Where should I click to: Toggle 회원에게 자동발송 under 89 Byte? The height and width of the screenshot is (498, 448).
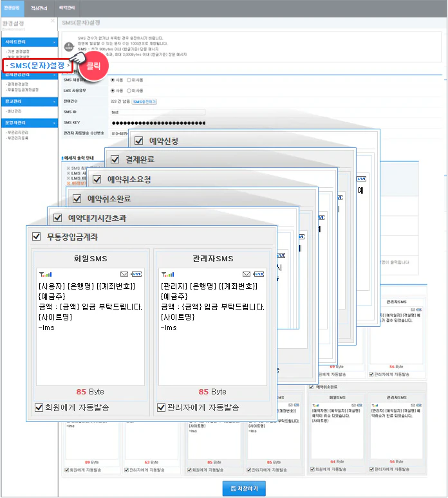coord(67,470)
